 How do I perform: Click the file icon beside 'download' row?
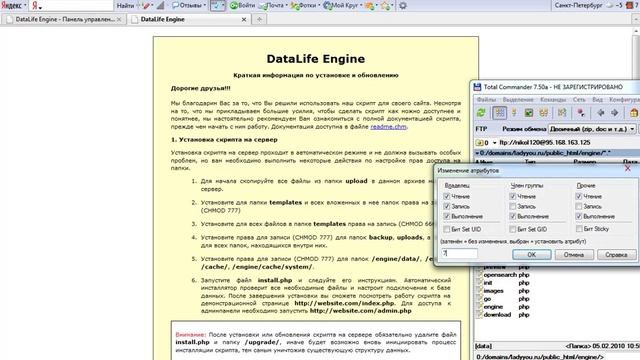(480, 315)
